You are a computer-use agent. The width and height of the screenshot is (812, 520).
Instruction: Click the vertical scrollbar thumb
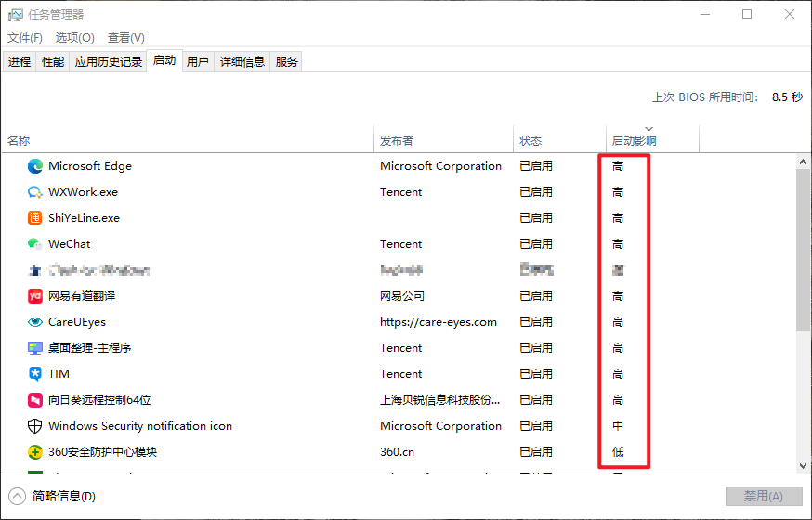click(804, 250)
